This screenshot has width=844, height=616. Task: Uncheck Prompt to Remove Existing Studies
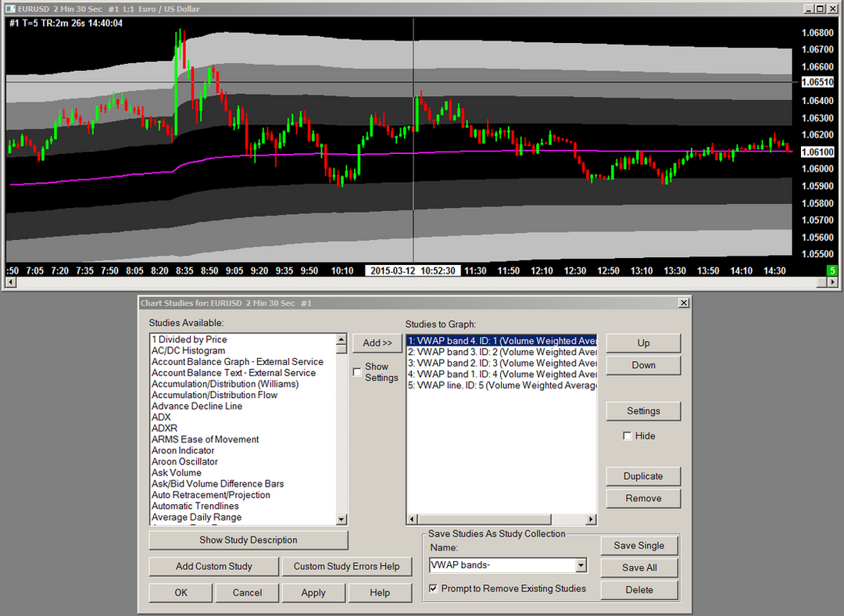tap(435, 588)
